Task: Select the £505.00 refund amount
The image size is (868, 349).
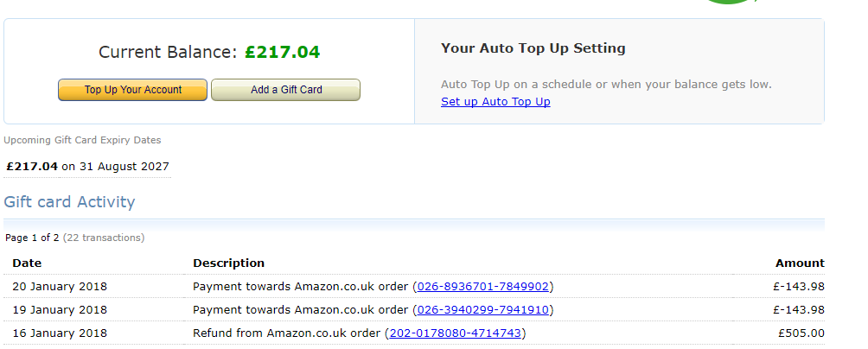Action: [801, 333]
